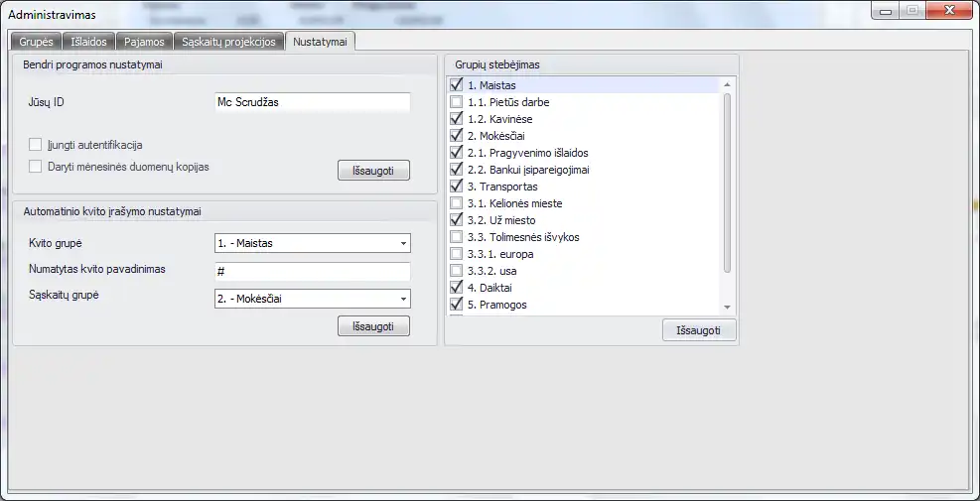Open the Pajamos tab
980x501 pixels.
[x=144, y=42]
